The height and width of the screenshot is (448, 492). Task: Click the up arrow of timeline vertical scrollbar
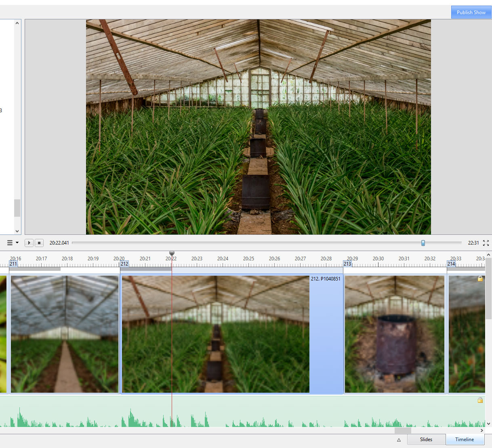coord(488,255)
